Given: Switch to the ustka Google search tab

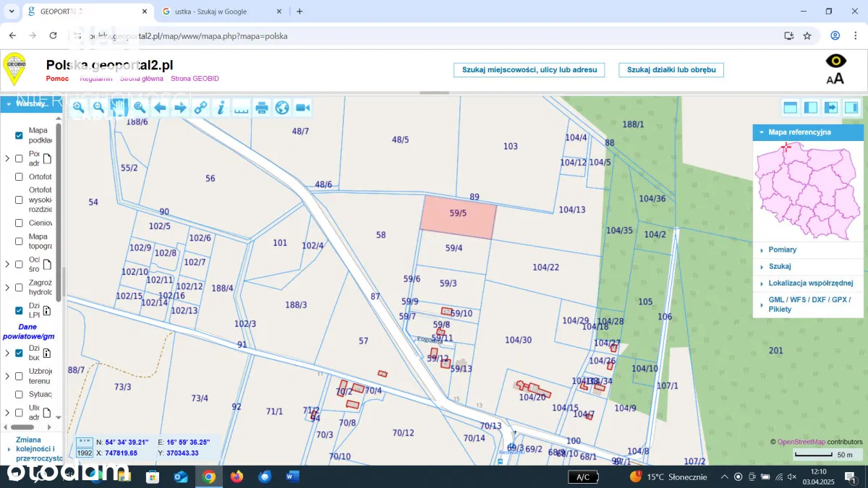Looking at the screenshot, I should click(x=210, y=12).
